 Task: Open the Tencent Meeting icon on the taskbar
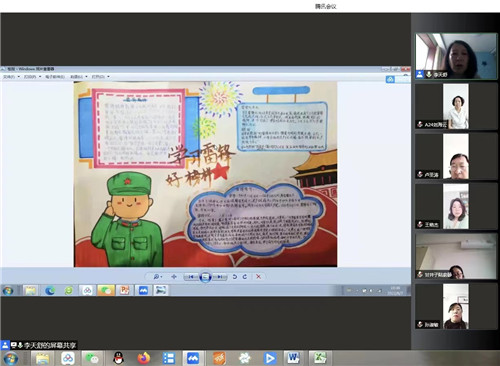pos(193,358)
